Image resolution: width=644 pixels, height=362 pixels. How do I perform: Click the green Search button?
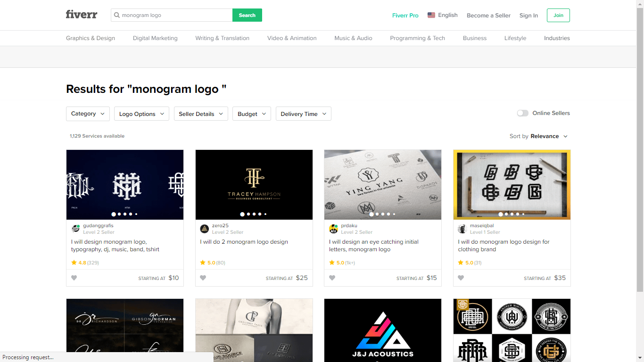tap(247, 15)
